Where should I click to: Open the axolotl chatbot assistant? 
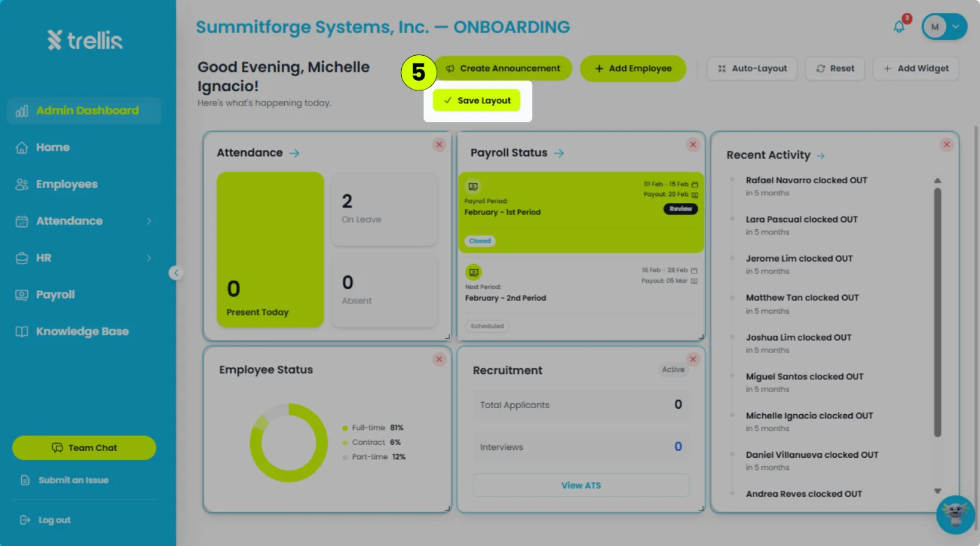[956, 515]
